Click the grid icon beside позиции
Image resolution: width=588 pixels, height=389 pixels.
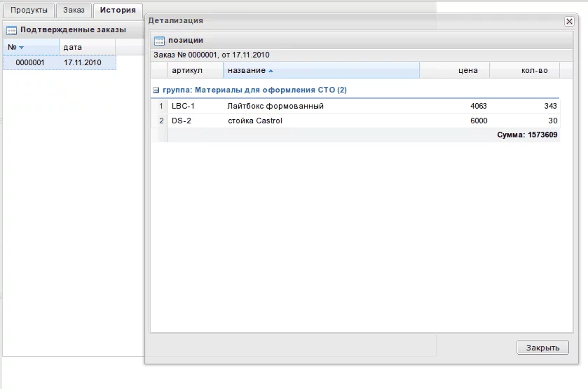(x=159, y=41)
